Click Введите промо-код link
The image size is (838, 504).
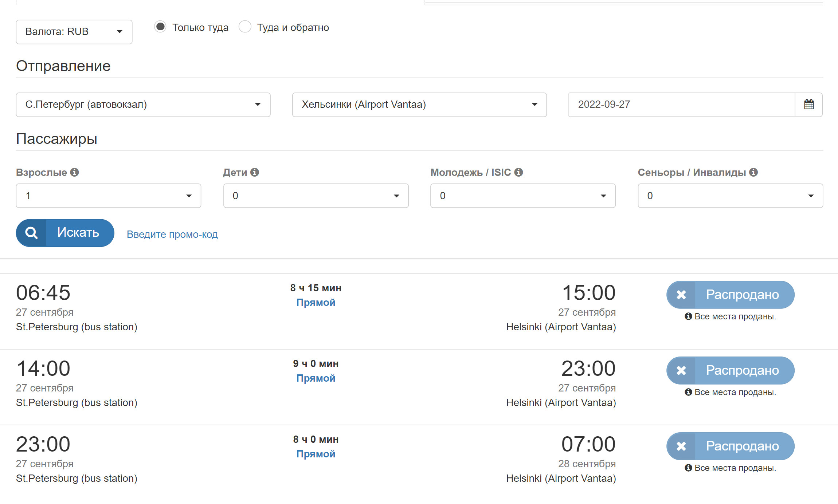(172, 233)
